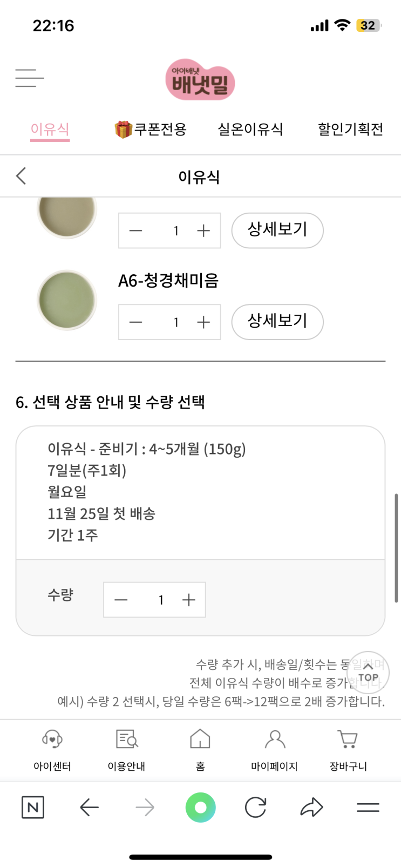The height and width of the screenshot is (868, 401).
Task: Go back with the left chevron
Action: pos(21,176)
